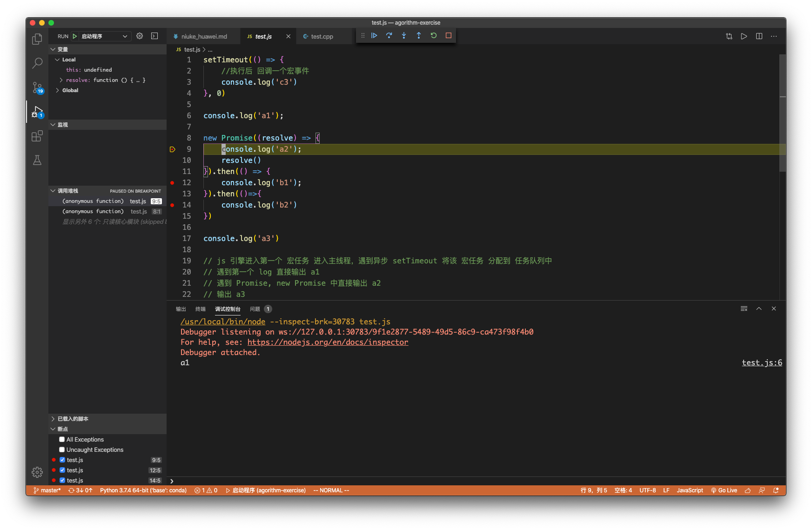
Task: Open the Source Control view
Action: tap(37, 87)
